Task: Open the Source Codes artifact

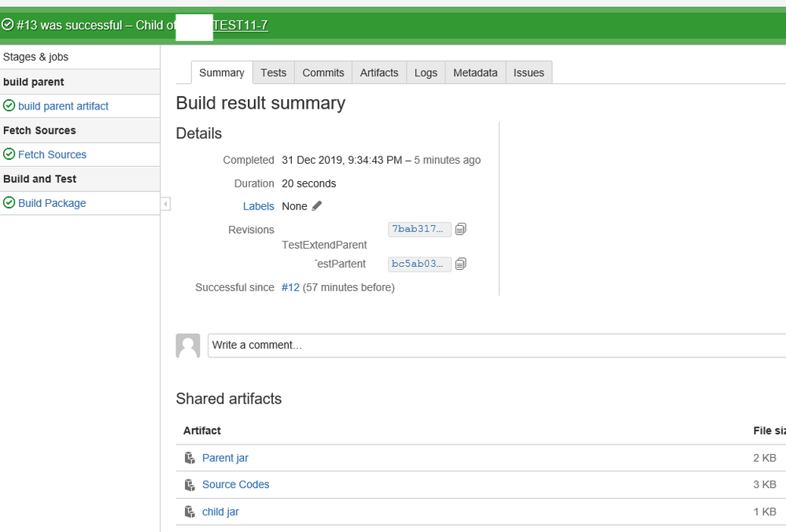Action: (x=235, y=484)
